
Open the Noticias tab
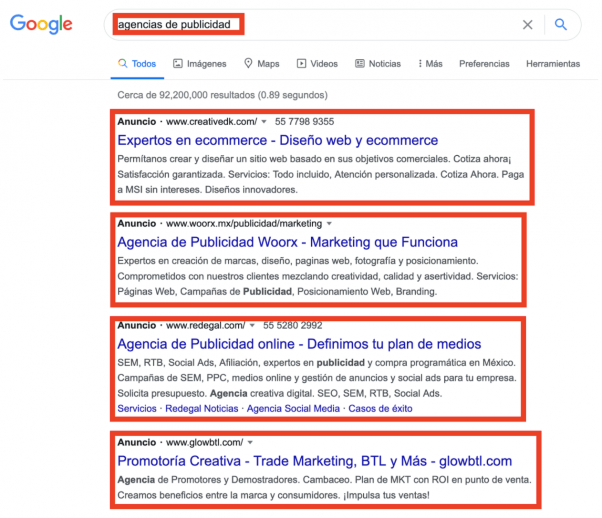[378, 64]
